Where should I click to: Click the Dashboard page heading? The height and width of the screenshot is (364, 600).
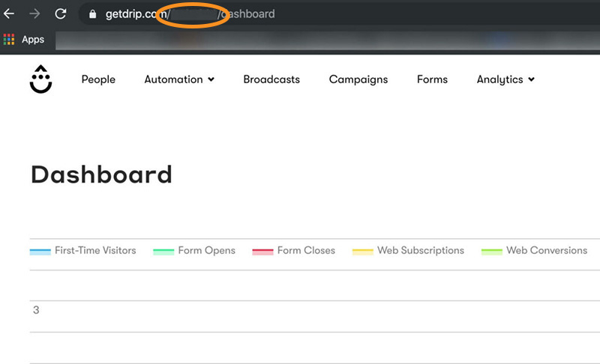coord(101,175)
